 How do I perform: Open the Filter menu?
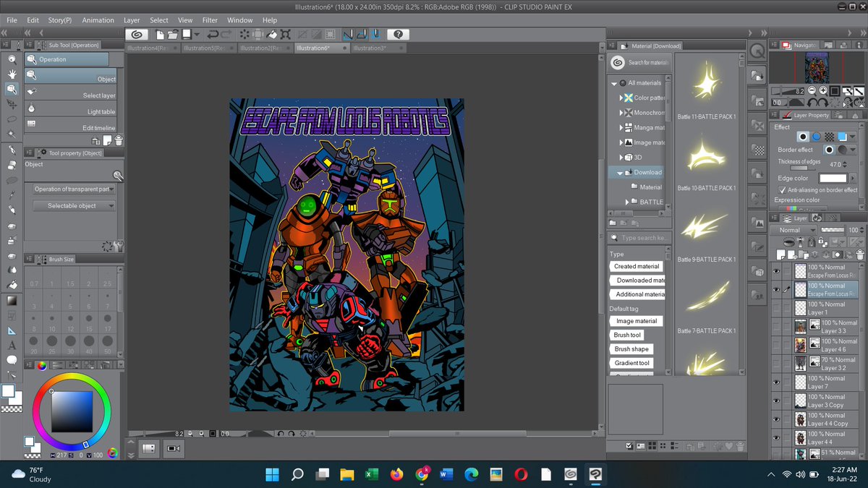point(209,20)
